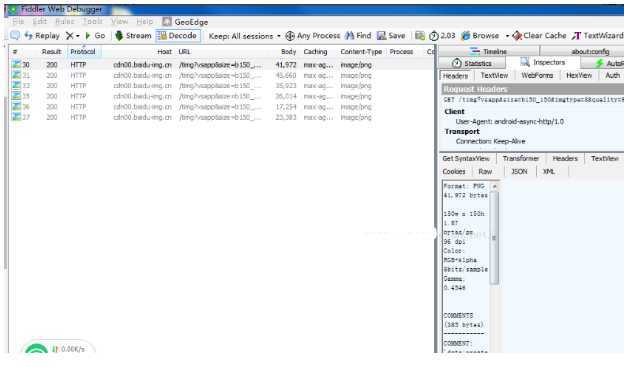Screen dimensions: 624x367
Task: Sort sessions by Protocol column header
Action: (x=83, y=52)
